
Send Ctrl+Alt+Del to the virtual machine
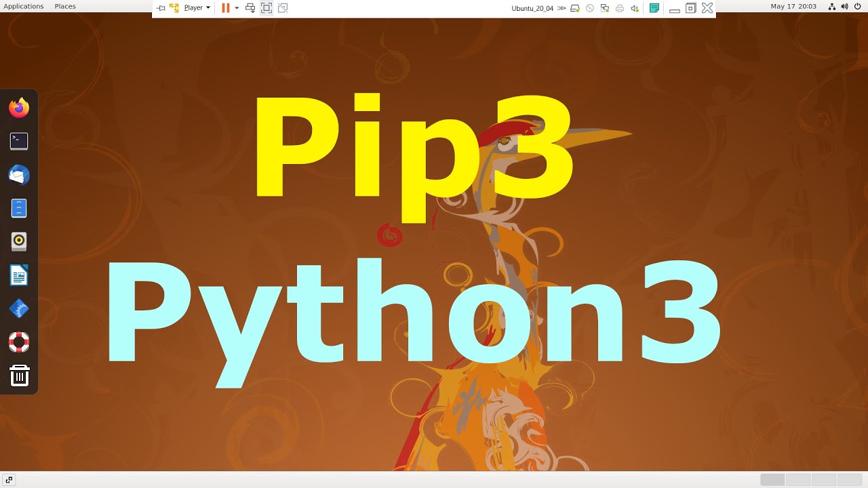250,8
